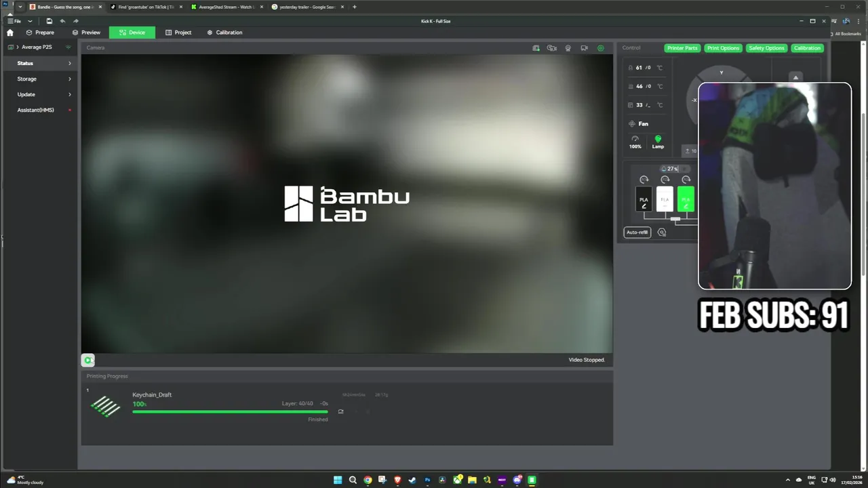Open the File menu
The image size is (868, 488).
(x=14, y=21)
